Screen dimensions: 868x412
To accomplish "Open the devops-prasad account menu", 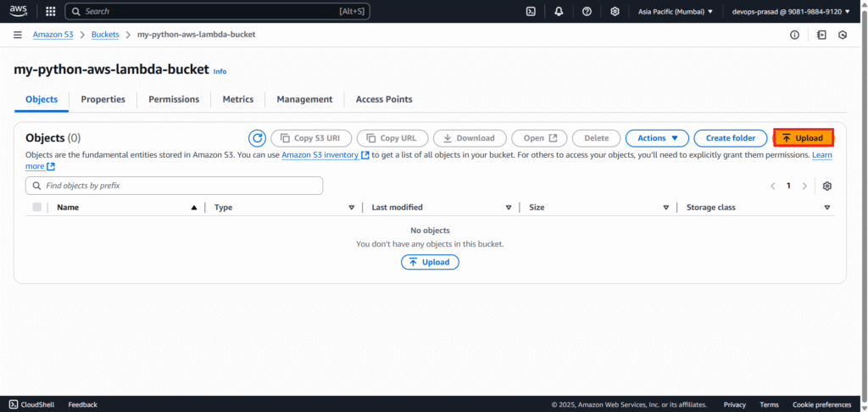I will [791, 11].
